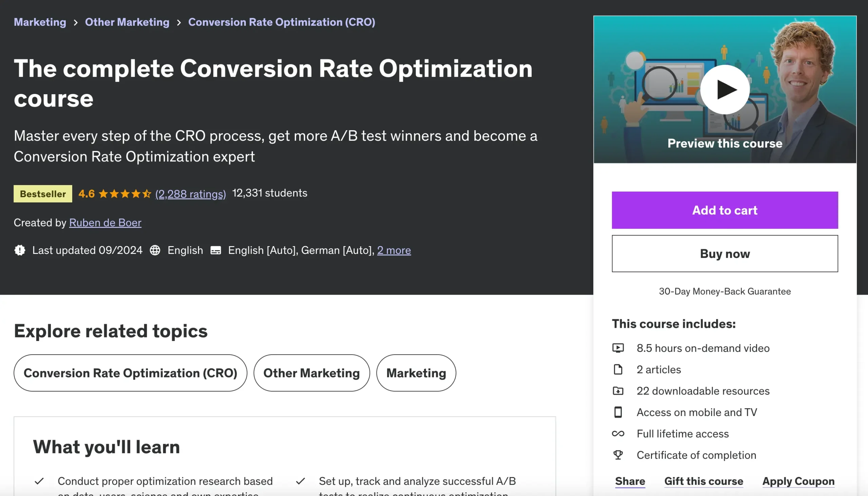Expand the '2 more' subtitle languages

394,251
